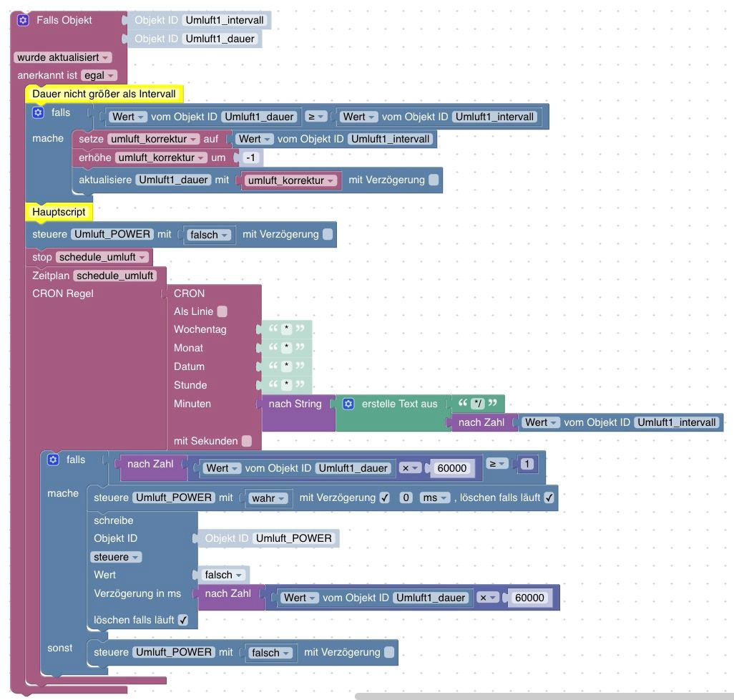The image size is (734, 700).
Task: Click Umluft_POWER ID in Hauptscript steuere block
Action: pyautogui.click(x=112, y=234)
